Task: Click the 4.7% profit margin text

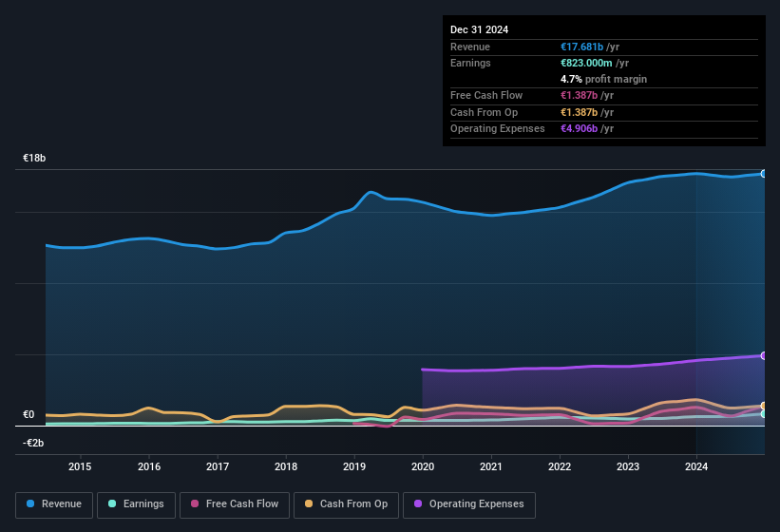Action: 604,79
